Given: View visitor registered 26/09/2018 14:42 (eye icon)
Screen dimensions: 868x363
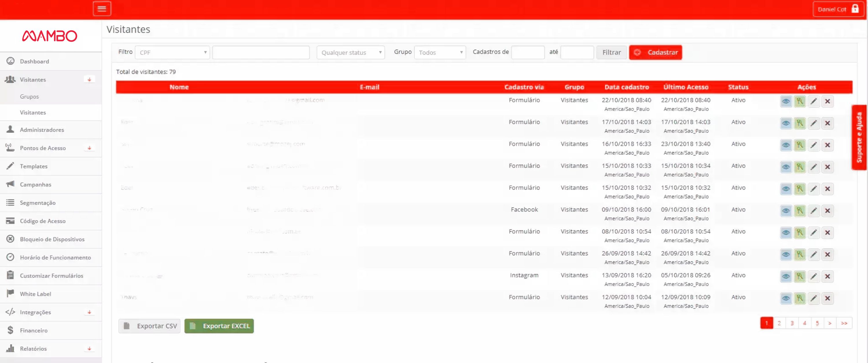Looking at the screenshot, I should [x=786, y=255].
